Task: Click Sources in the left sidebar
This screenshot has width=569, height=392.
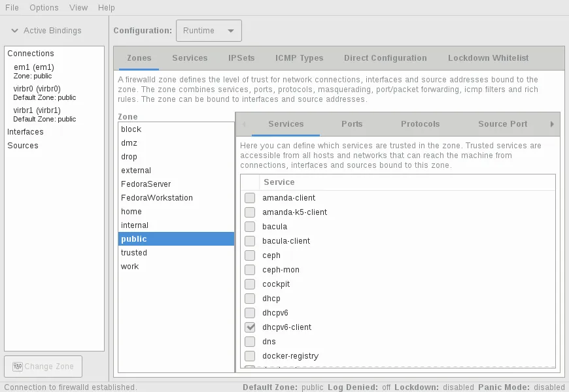Action: pyautogui.click(x=22, y=145)
